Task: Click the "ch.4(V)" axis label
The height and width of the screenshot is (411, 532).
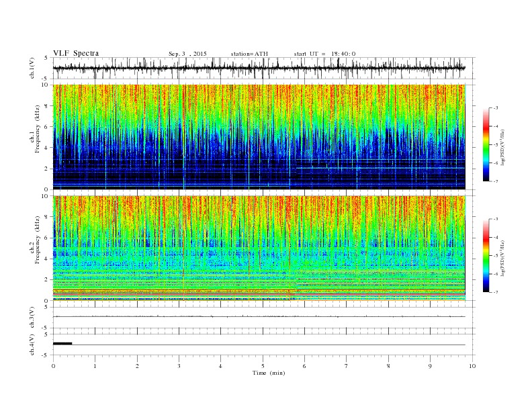Action: click(x=32, y=345)
